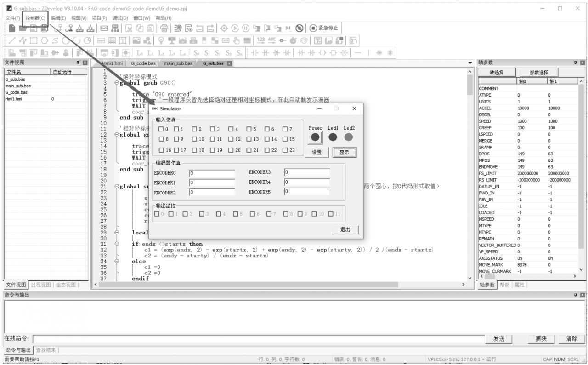Switch to the main_sub.bas tab
588x365 pixels.
pos(178,63)
